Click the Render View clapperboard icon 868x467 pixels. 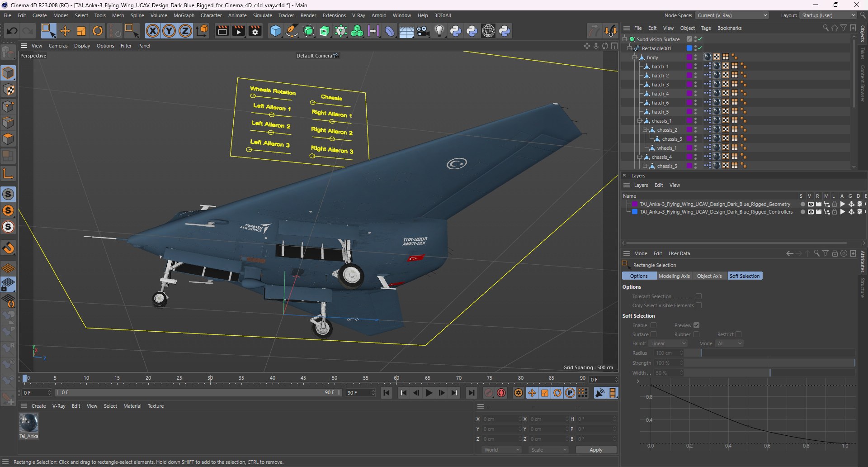tap(222, 31)
